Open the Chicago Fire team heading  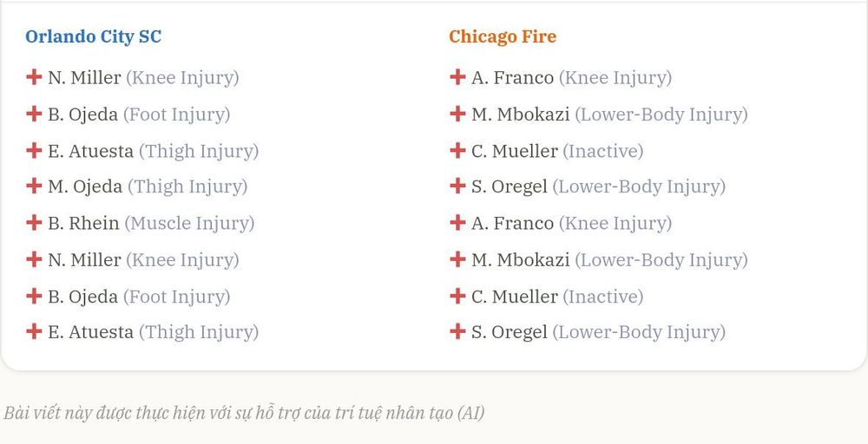[503, 37]
